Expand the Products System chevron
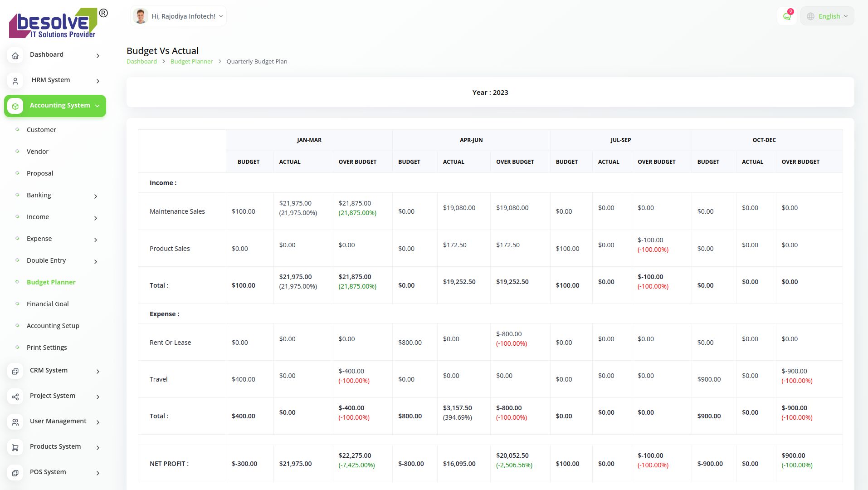This screenshot has width=868, height=490. pyautogui.click(x=98, y=447)
